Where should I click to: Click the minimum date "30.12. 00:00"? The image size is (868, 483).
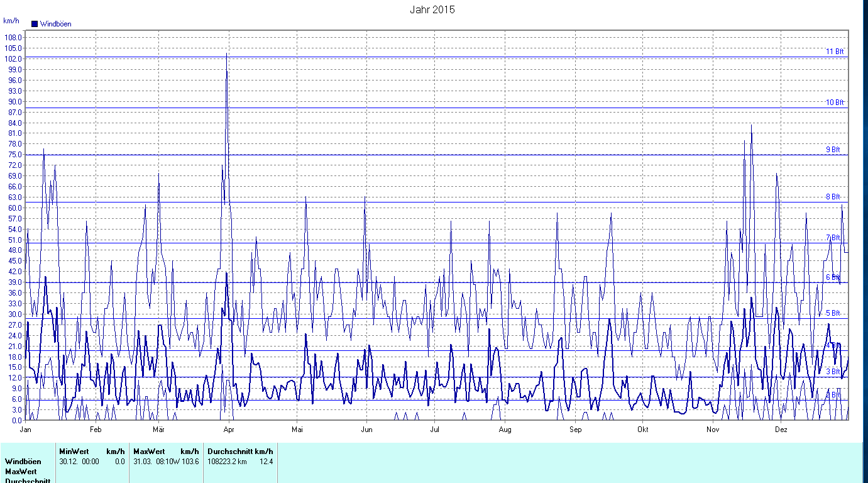(79, 462)
